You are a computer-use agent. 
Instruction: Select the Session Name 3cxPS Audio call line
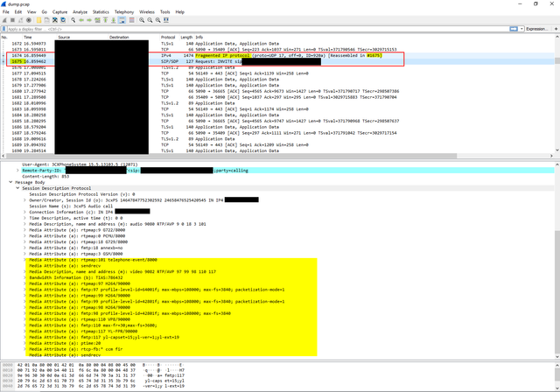pyautogui.click(x=71, y=206)
